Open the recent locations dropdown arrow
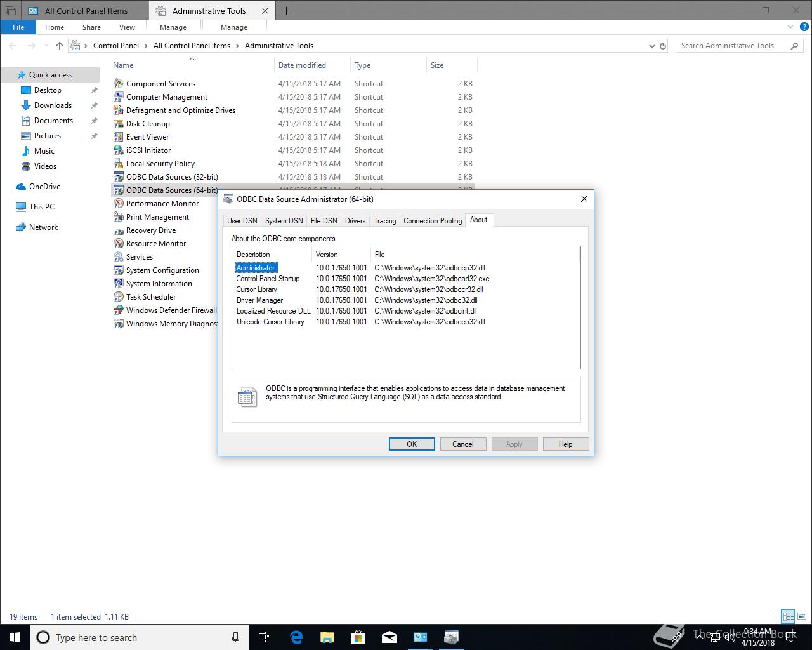The height and width of the screenshot is (650, 812). click(x=46, y=46)
